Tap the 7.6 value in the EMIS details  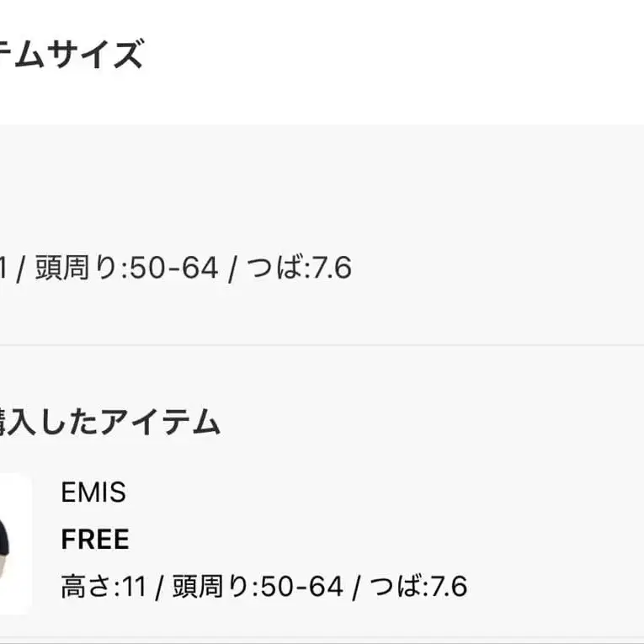click(450, 586)
